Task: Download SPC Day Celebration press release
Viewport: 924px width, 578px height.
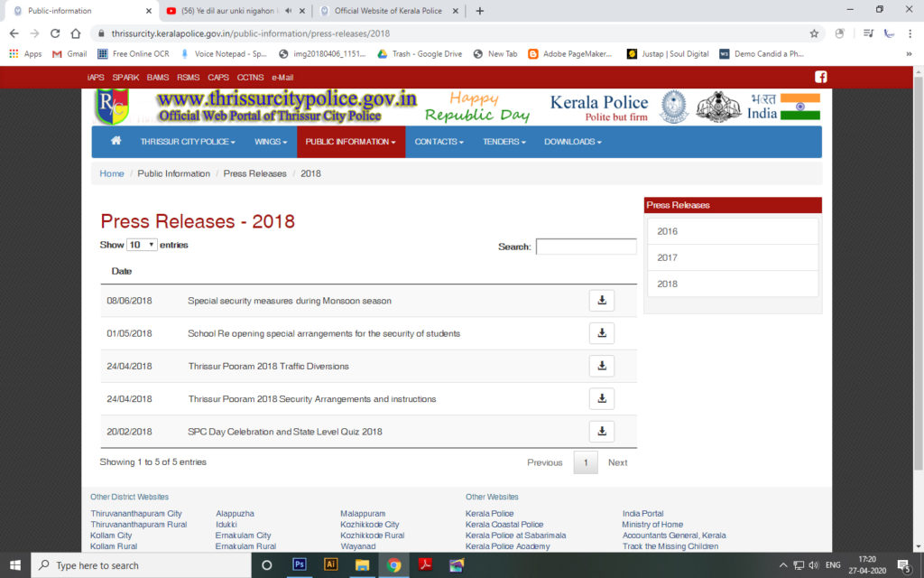Action: (601, 431)
